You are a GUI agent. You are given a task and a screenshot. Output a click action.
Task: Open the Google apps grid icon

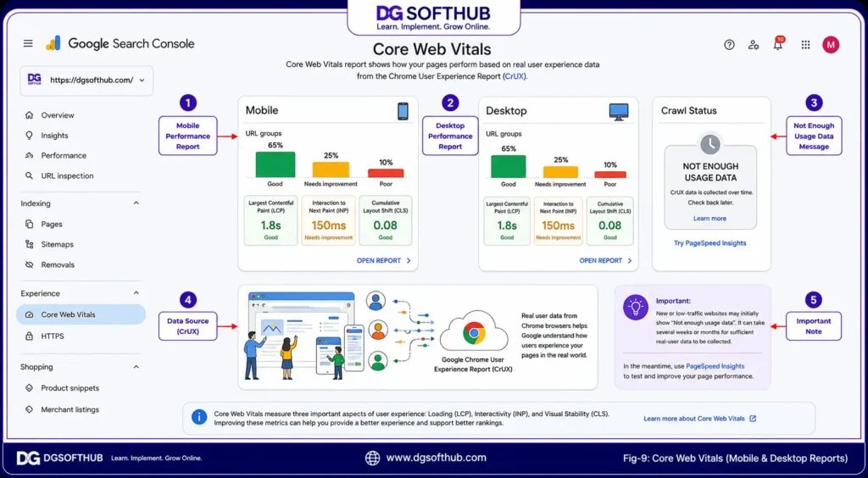click(x=805, y=45)
